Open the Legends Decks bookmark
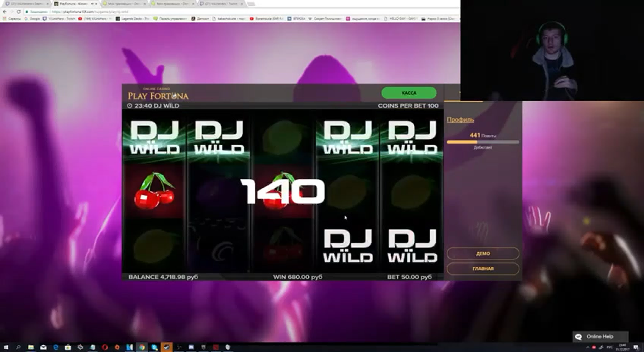The width and height of the screenshot is (644, 352). [133, 19]
